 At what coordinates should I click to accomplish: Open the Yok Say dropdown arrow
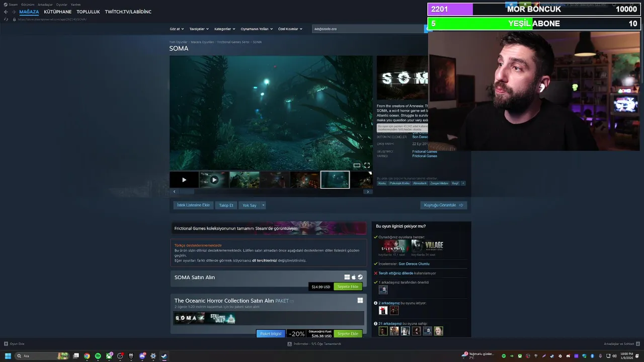pyautogui.click(x=263, y=205)
